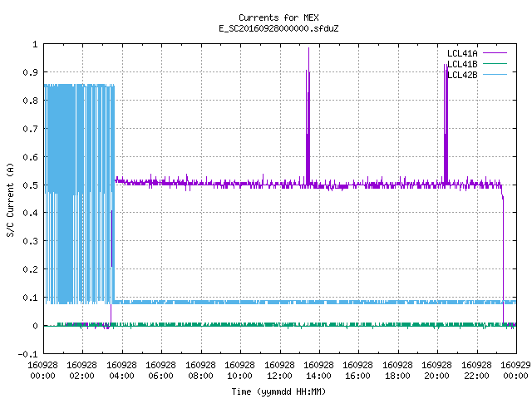Click the green LCL41B legend line sample

[495, 63]
